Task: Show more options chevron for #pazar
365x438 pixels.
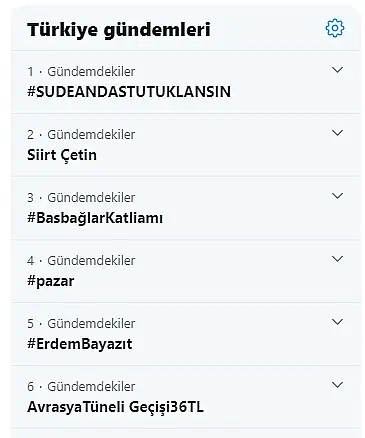Action: click(x=338, y=259)
